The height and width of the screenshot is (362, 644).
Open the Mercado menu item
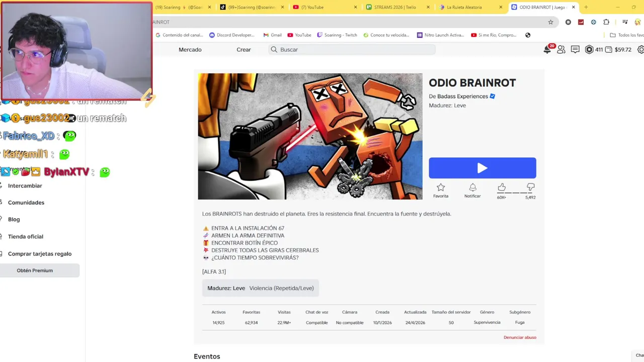pos(190,49)
